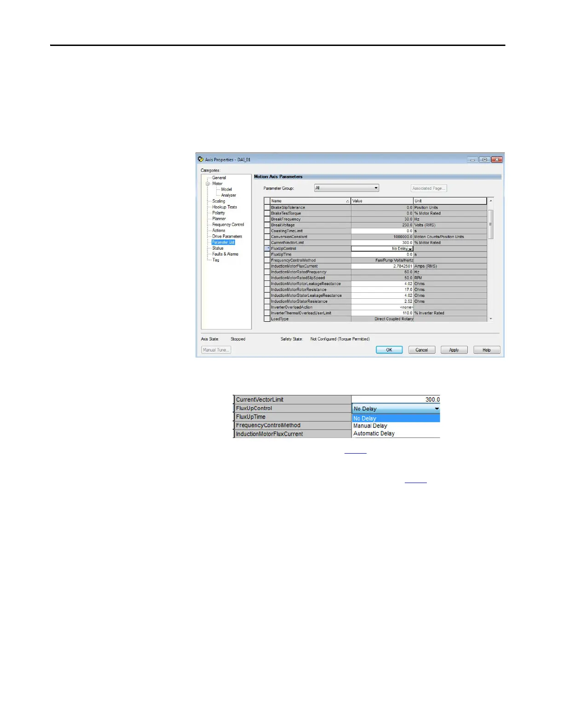Edit the FluxUpTime value cell
Screen dimensions: 563x728
pyautogui.click(x=382, y=255)
